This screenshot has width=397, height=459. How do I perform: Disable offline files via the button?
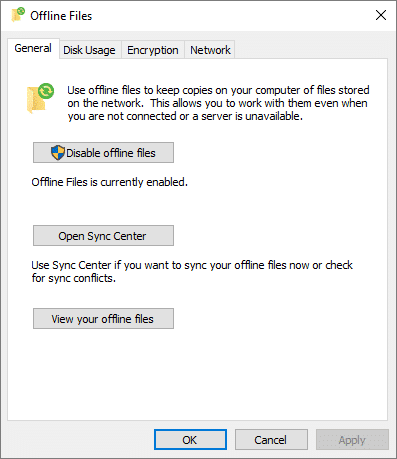coord(103,153)
